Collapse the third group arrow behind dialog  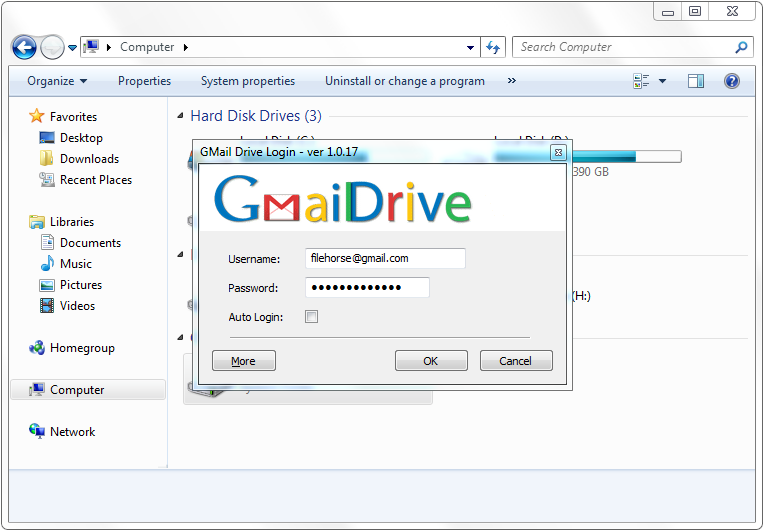(180, 337)
